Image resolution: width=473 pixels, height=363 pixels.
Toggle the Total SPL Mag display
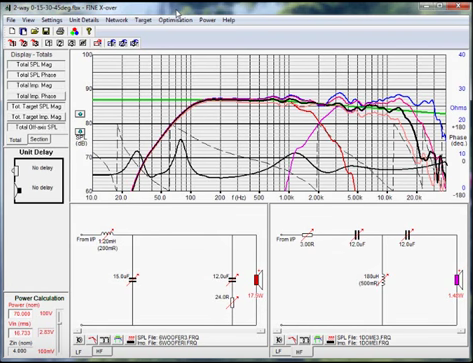point(36,65)
